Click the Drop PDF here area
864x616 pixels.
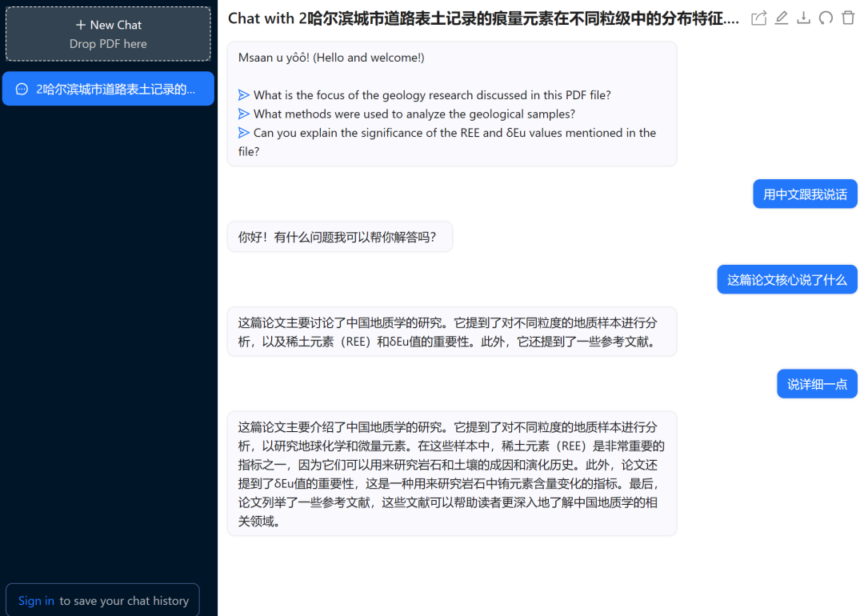tap(108, 44)
